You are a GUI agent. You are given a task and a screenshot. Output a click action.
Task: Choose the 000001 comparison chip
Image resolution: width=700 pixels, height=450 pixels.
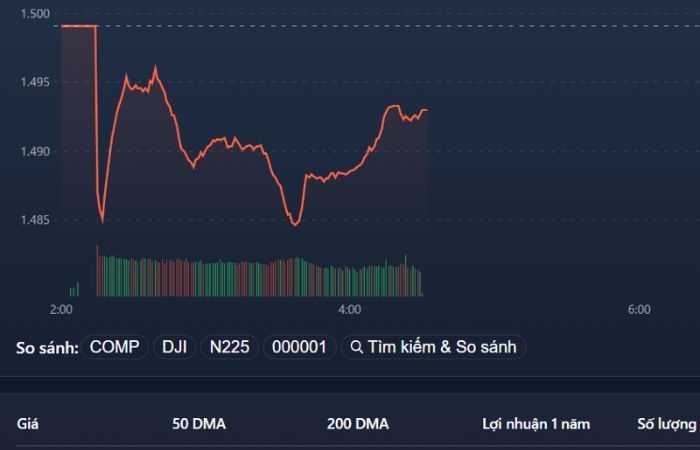299,347
